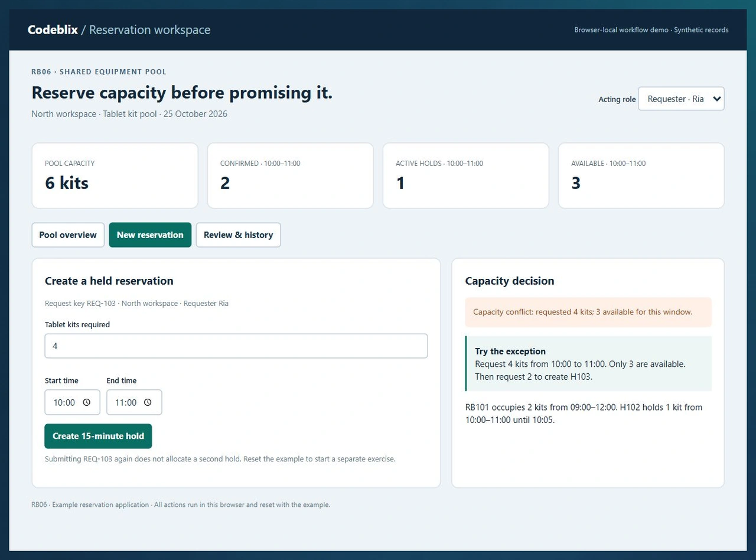
Task: Click the clock icon in Start time field
Action: pos(87,402)
